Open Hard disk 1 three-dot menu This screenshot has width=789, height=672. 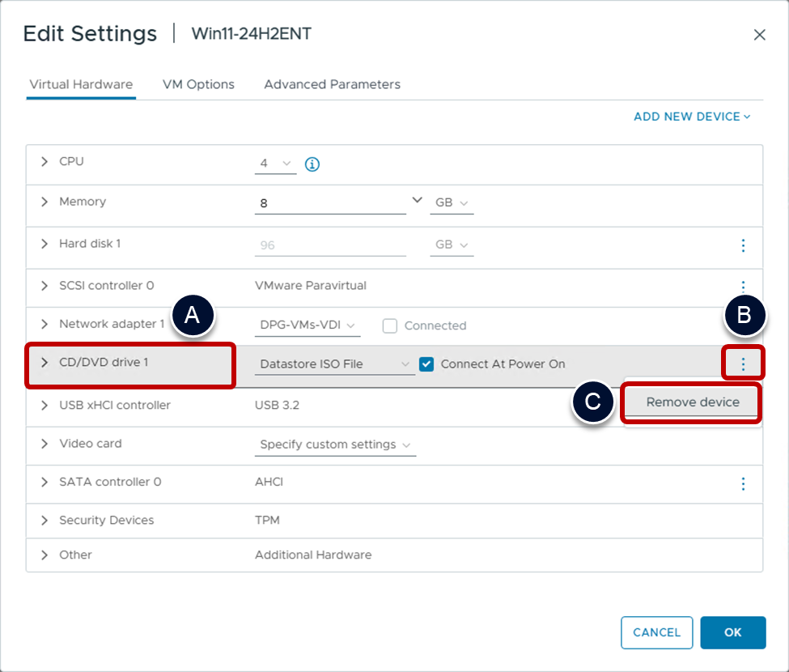click(x=743, y=245)
